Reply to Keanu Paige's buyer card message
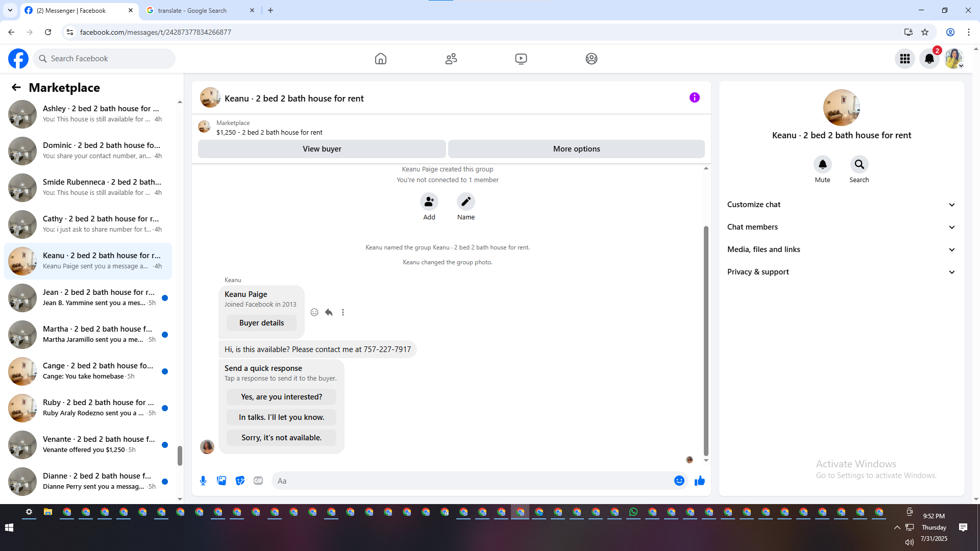Image resolution: width=980 pixels, height=551 pixels. coord(329,312)
